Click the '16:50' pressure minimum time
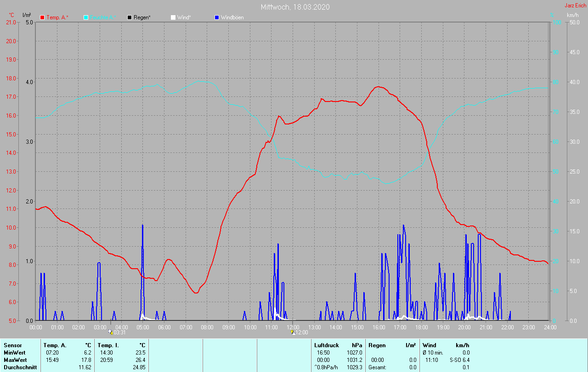This screenshot has height=372, width=588. coord(323,353)
